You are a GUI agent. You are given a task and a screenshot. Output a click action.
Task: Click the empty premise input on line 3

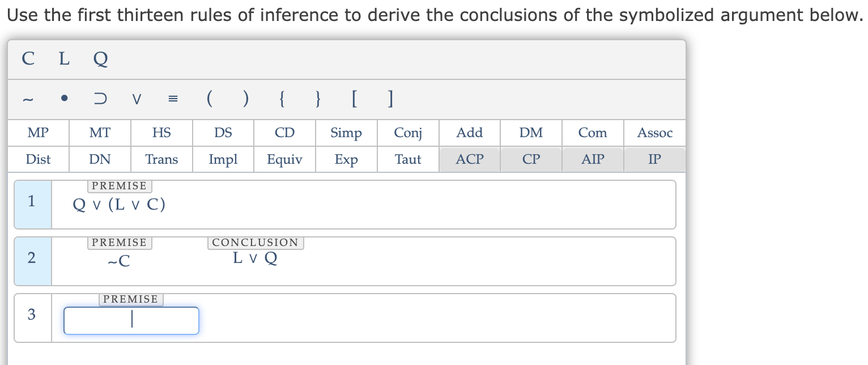click(131, 320)
